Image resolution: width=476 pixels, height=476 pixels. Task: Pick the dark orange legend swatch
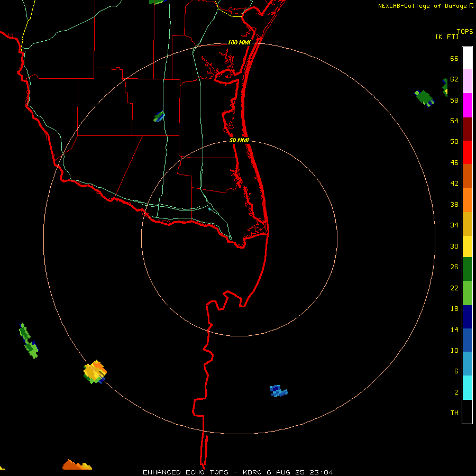pyautogui.click(x=467, y=176)
